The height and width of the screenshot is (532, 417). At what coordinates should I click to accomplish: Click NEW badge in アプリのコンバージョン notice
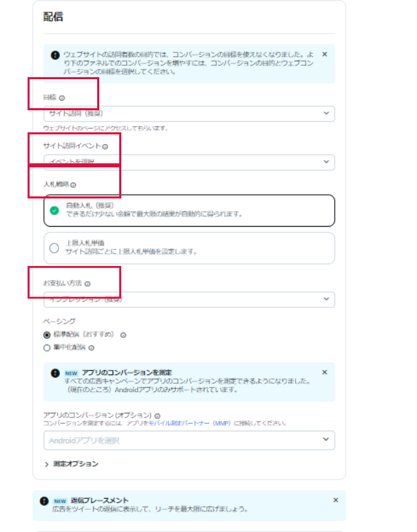pyautogui.click(x=71, y=374)
